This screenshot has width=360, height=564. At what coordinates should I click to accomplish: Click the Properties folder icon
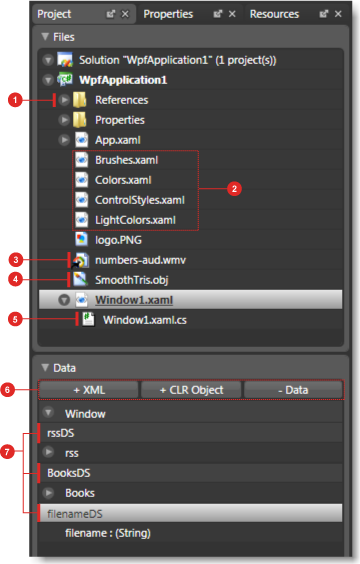tap(79, 120)
